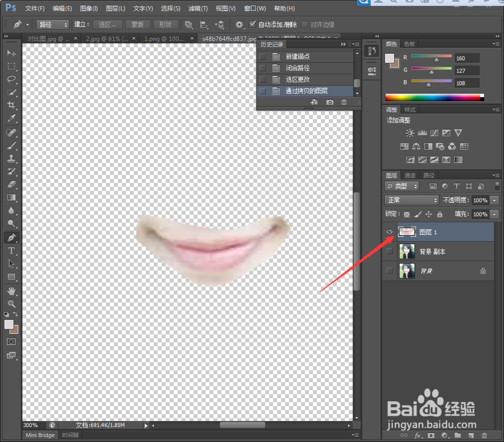Open 图像(I) menu
504x442 pixels.
pos(89,9)
